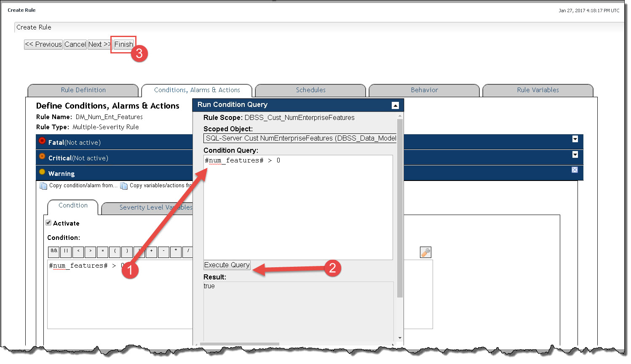This screenshot has height=364, width=631.
Task: Insert the && operator into the condition
Action: click(x=54, y=252)
